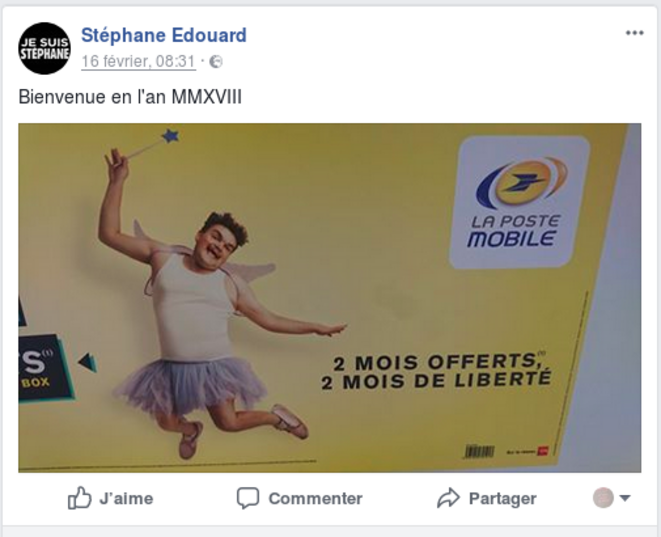The image size is (661, 537).
Task: Click the J'aime thumbs-up icon
Action: tap(79, 498)
